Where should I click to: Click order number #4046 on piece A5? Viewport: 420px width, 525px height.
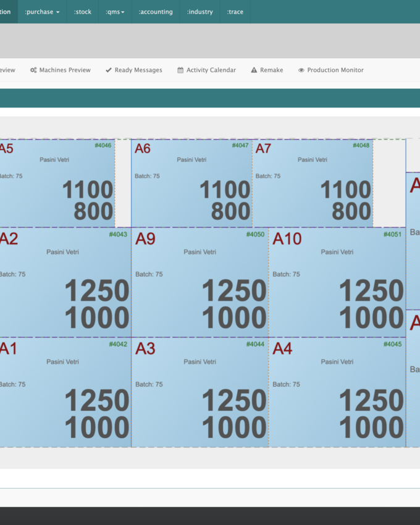(x=103, y=145)
